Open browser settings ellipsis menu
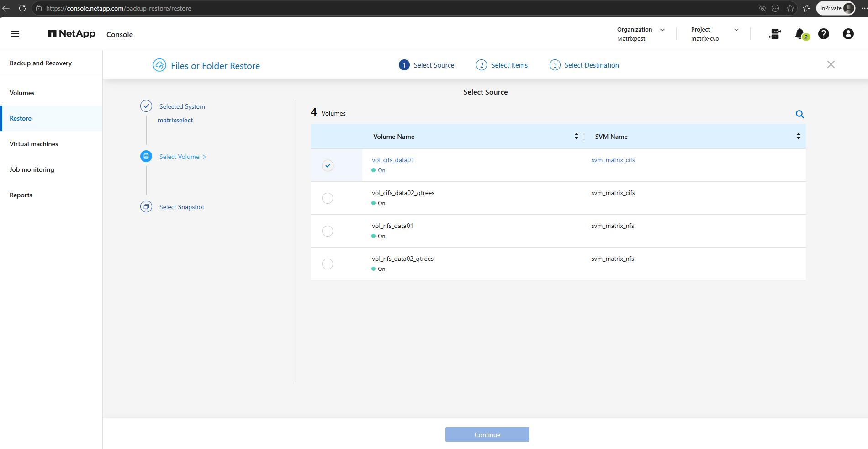The height and width of the screenshot is (449, 868). click(x=864, y=8)
